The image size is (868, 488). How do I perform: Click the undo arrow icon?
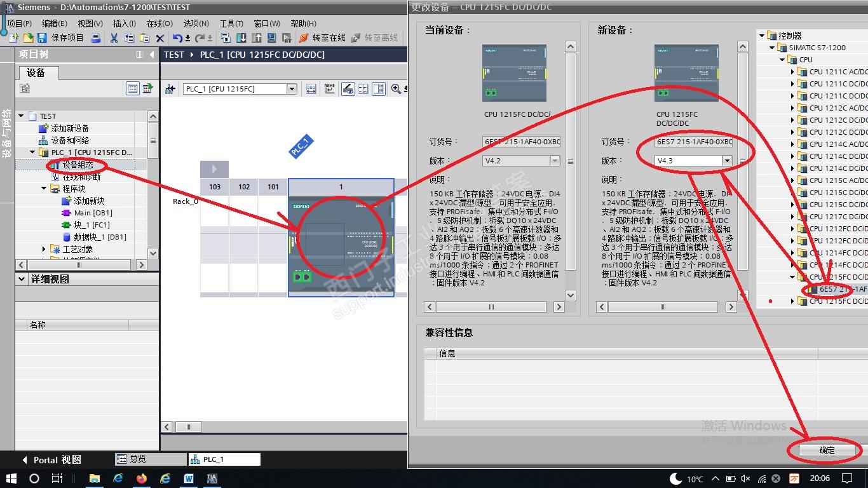(x=178, y=38)
